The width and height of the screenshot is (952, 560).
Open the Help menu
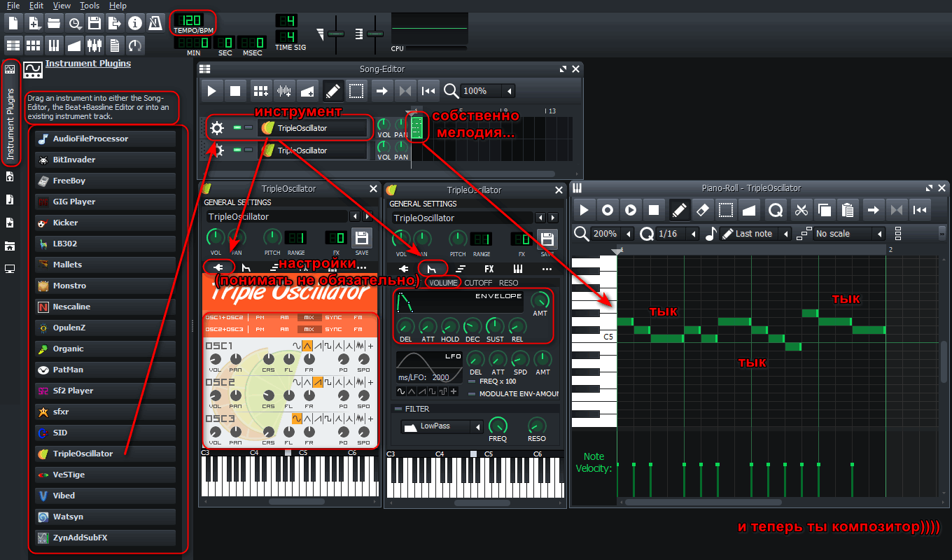(118, 6)
